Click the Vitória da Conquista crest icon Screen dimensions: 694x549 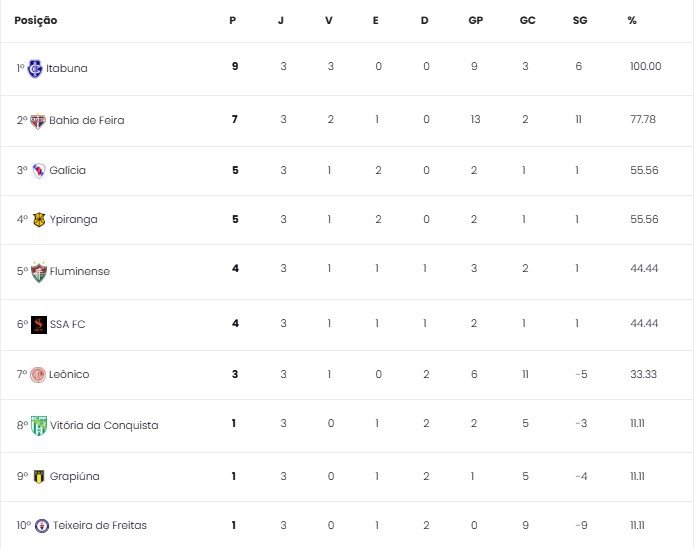click(39, 424)
